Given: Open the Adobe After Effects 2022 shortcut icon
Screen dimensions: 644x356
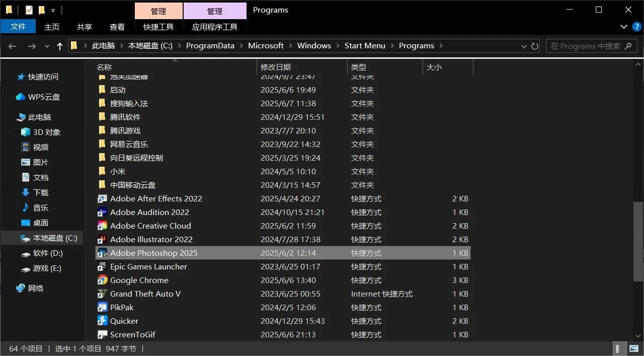Looking at the screenshot, I should click(102, 199).
